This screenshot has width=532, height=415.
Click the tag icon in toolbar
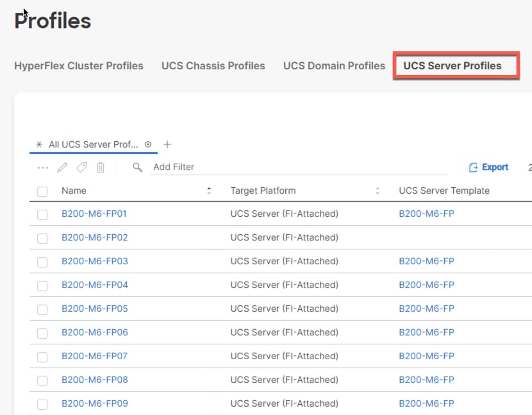point(81,167)
